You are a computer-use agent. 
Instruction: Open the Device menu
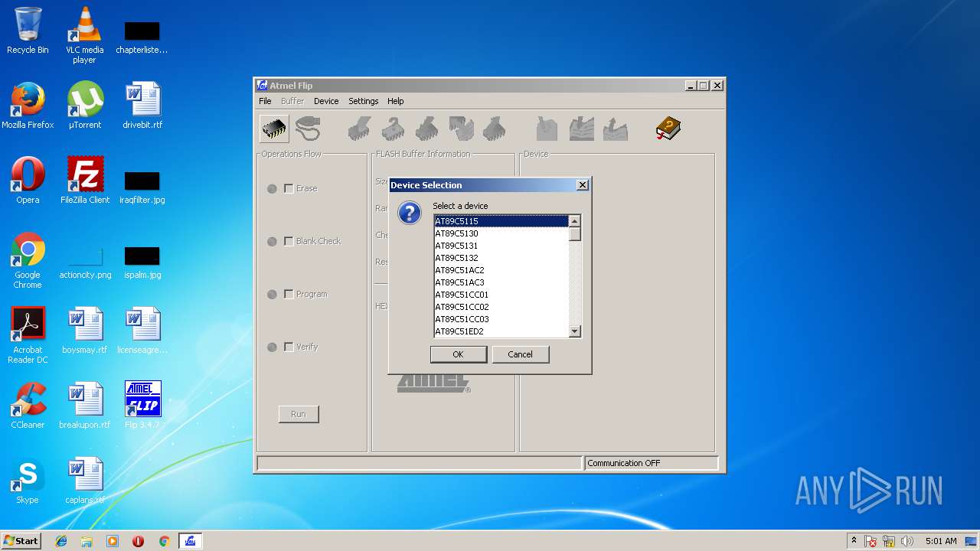point(326,101)
